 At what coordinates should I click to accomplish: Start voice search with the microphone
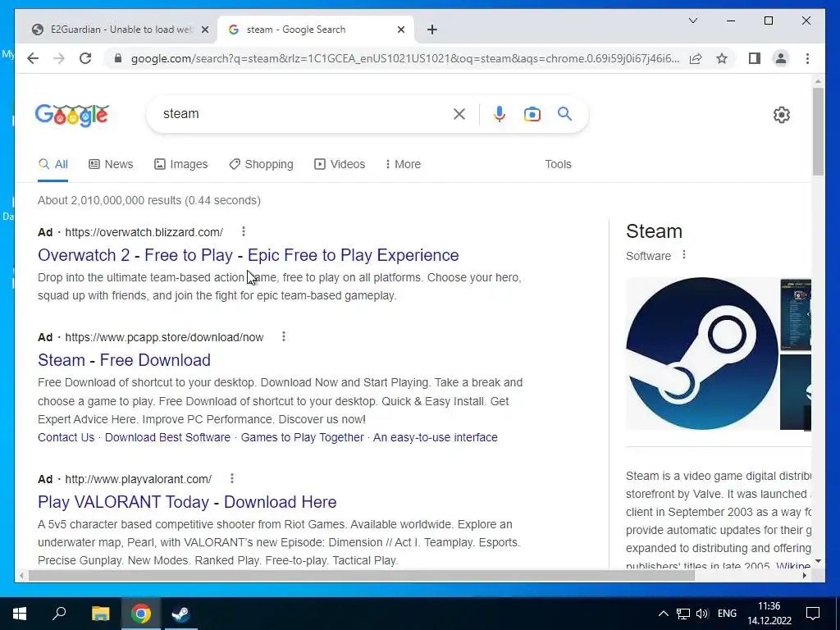(x=500, y=113)
